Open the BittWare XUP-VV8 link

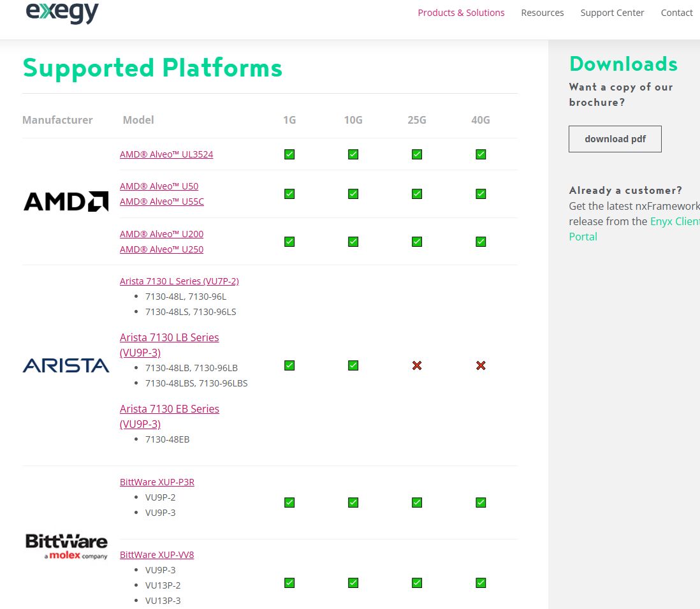coord(157,555)
